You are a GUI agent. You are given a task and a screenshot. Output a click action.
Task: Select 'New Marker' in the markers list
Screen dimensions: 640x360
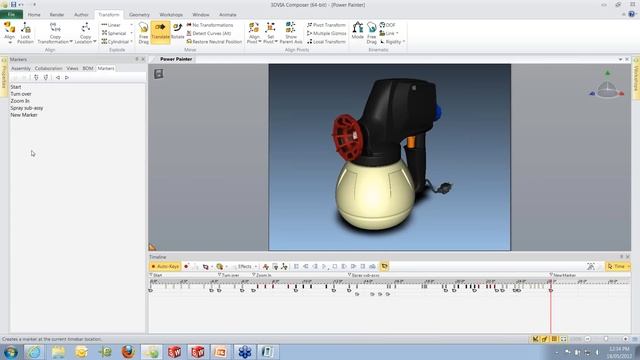point(24,115)
